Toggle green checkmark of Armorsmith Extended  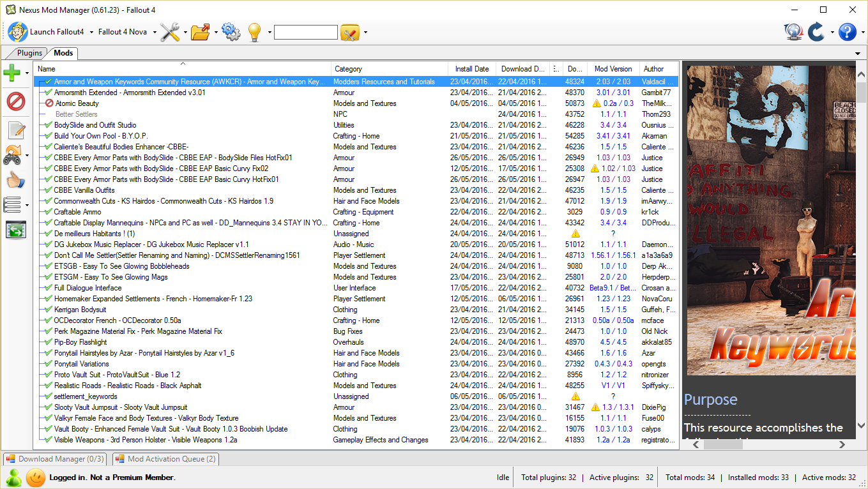[49, 93]
